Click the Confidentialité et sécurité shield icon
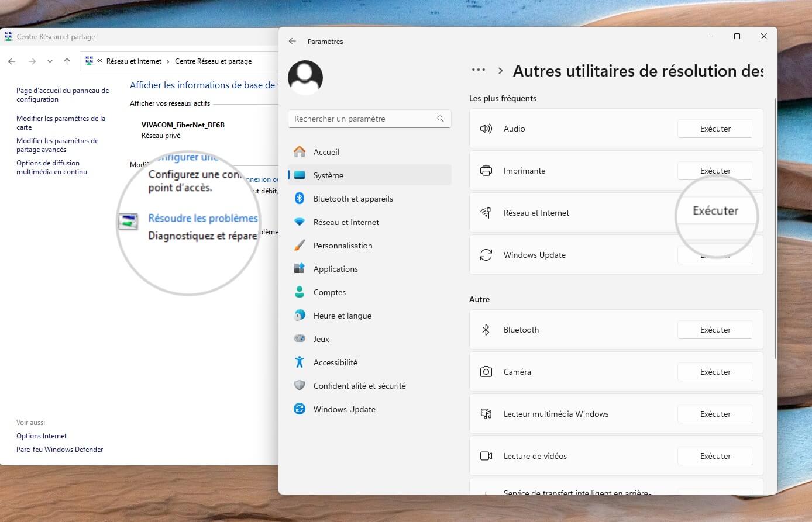Screen dimensions: 812x522 [x=300, y=386]
